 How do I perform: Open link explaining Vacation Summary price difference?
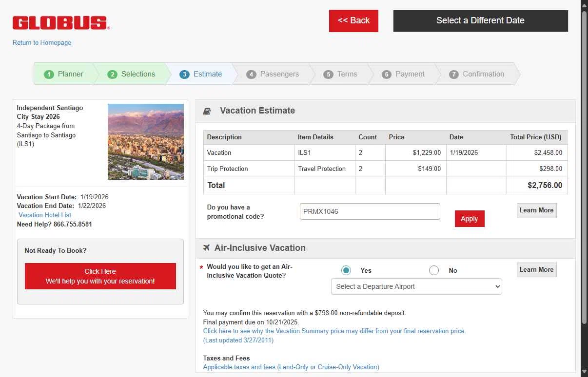click(334, 331)
